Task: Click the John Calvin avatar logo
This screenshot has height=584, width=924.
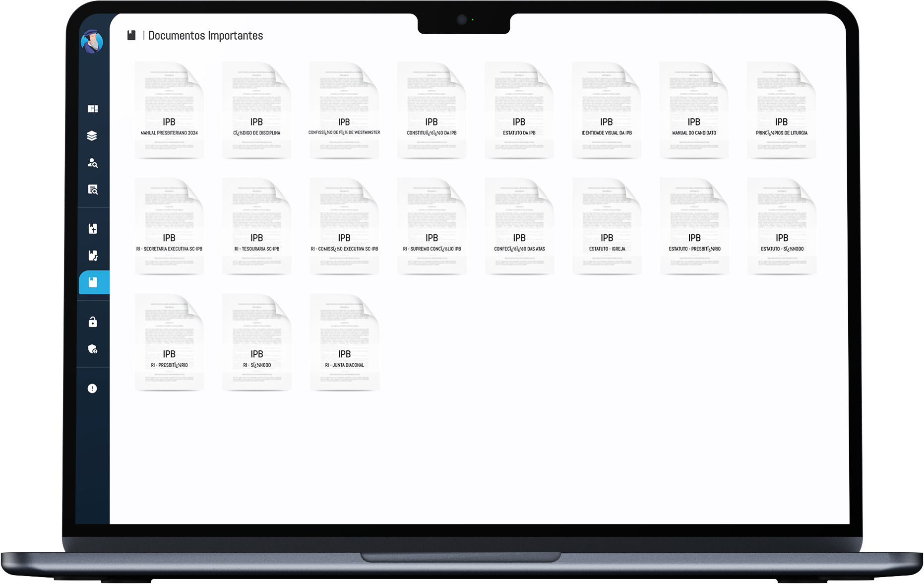Action: pyautogui.click(x=92, y=42)
